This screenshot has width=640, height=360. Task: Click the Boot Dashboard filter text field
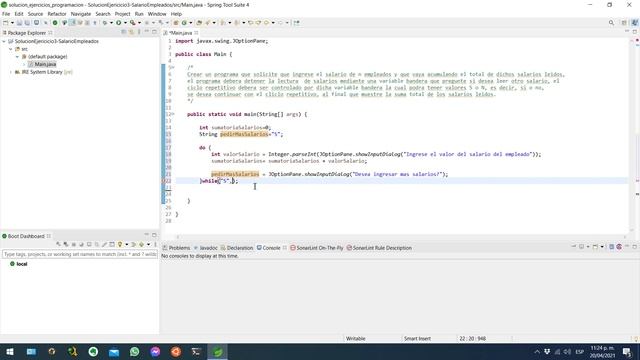point(80,254)
